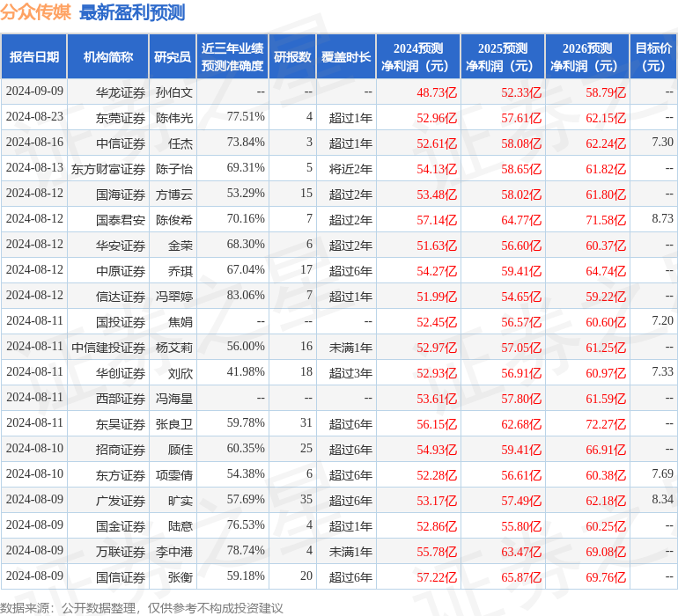Select the 2025预测净利润 header
678x616 pixels.
pos(503,57)
